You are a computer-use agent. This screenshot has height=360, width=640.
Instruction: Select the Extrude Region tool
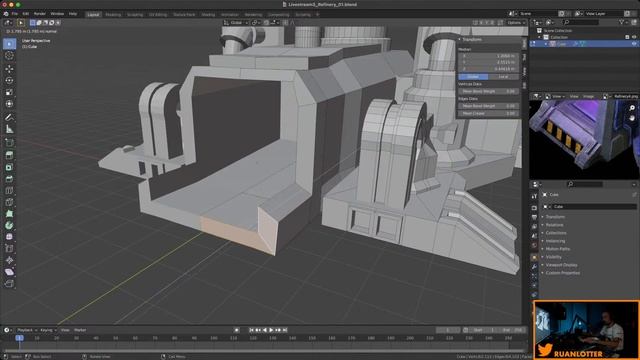tap(9, 156)
